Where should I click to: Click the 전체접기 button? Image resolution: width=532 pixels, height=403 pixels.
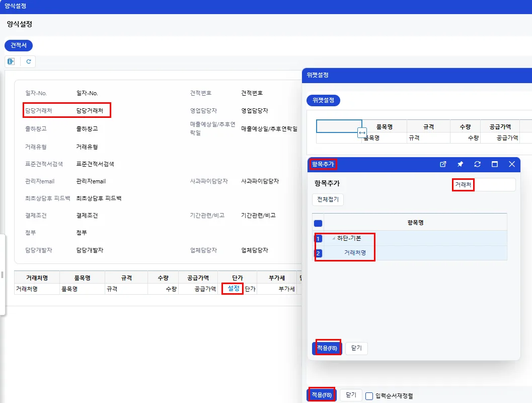[x=328, y=199]
